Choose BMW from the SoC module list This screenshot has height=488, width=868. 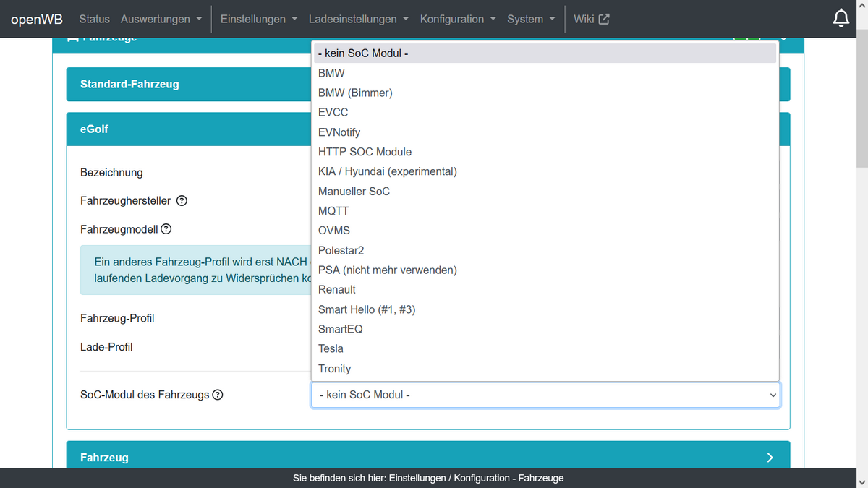[545, 73]
